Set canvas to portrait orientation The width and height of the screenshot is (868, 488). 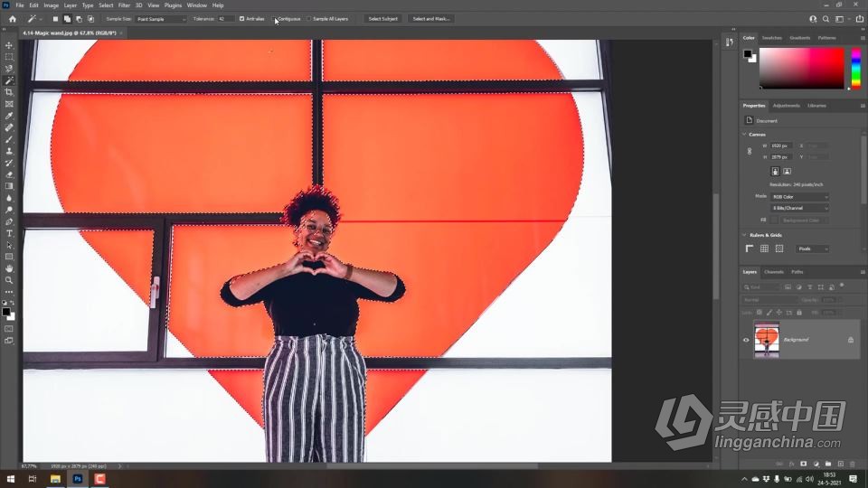[775, 172]
